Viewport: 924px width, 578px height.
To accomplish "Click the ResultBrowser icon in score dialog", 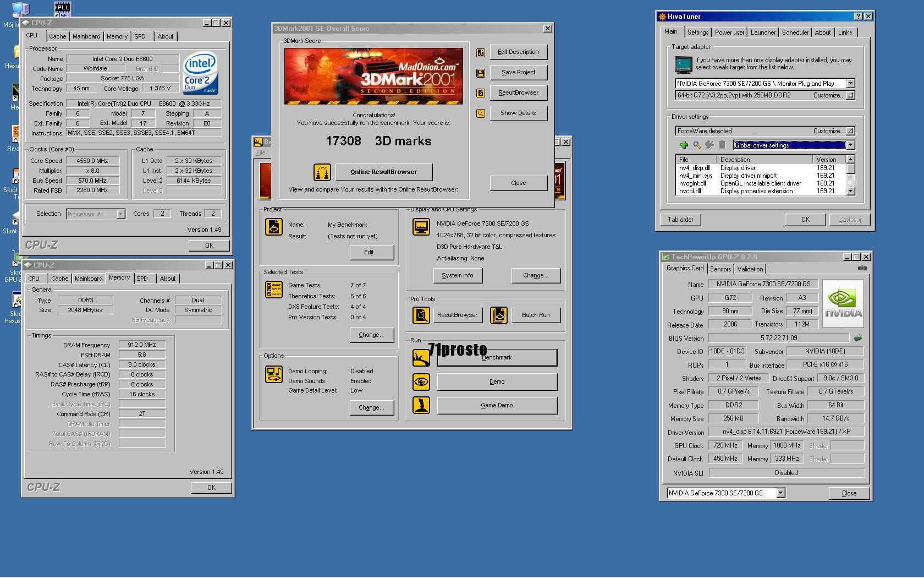I will (481, 93).
